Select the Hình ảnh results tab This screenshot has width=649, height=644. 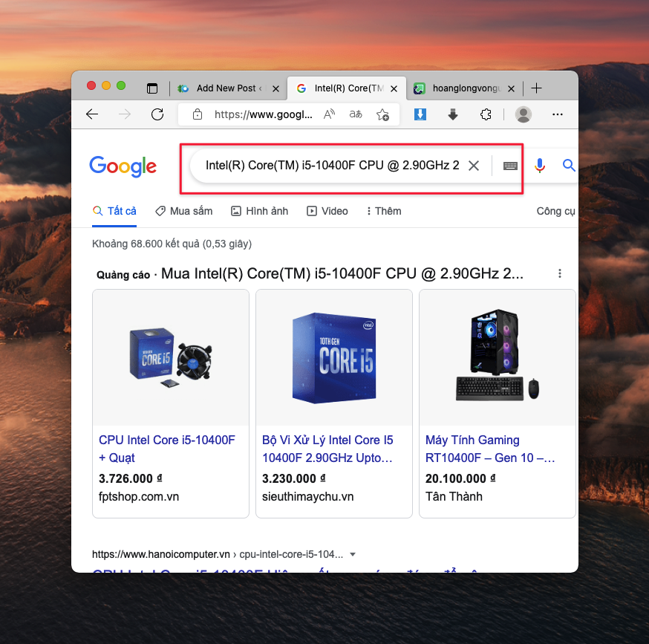coord(259,211)
